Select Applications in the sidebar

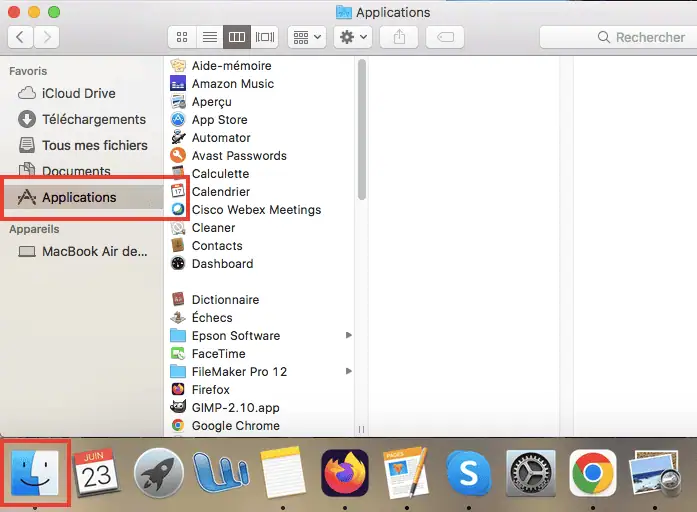84,197
